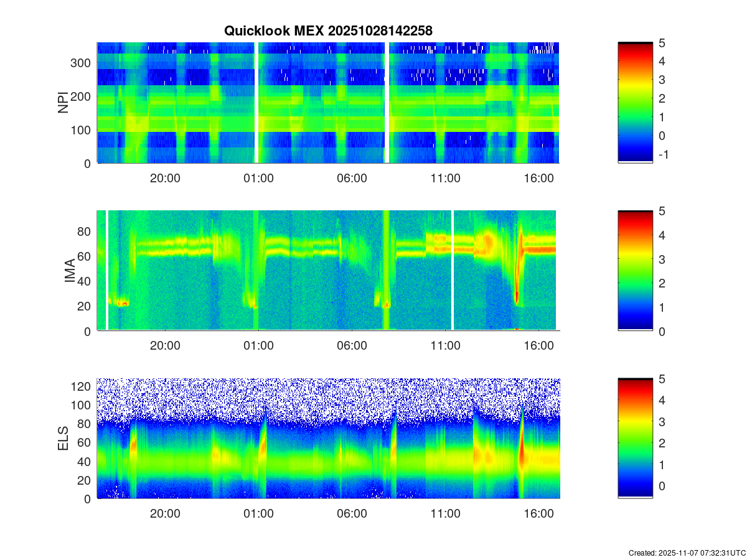The width and height of the screenshot is (747, 560).
Task: Click the 120 tick on ELS y-axis
Action: click(x=83, y=386)
